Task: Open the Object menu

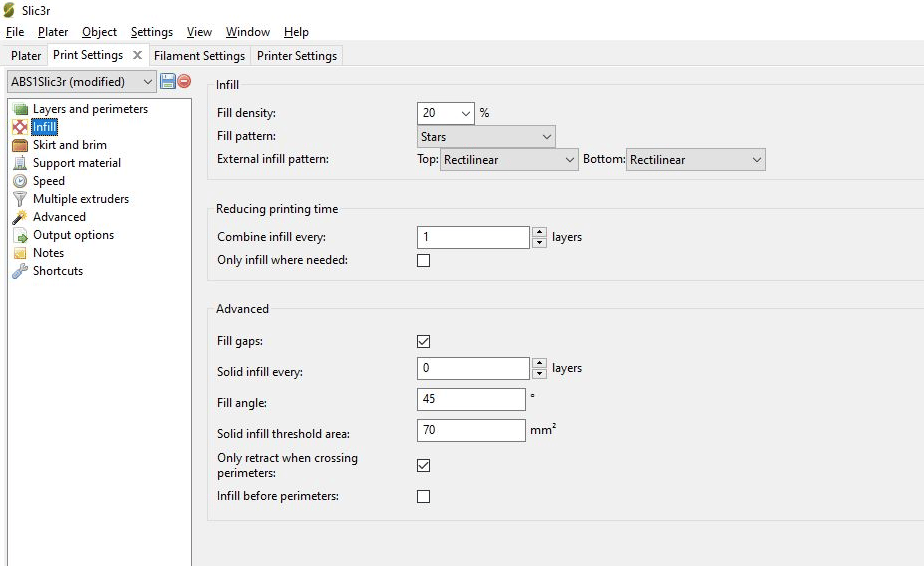Action: pos(99,32)
